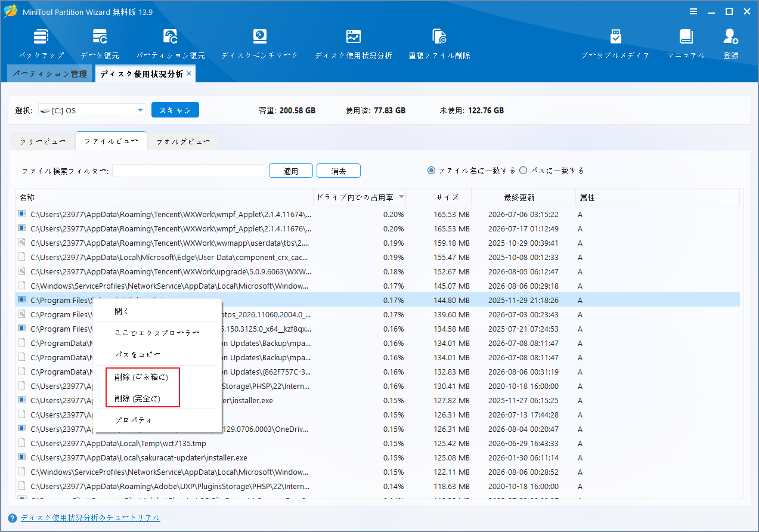Click icon of sakuracat-updater\installer.exe row
The height and width of the screenshot is (532, 759).
point(22,457)
